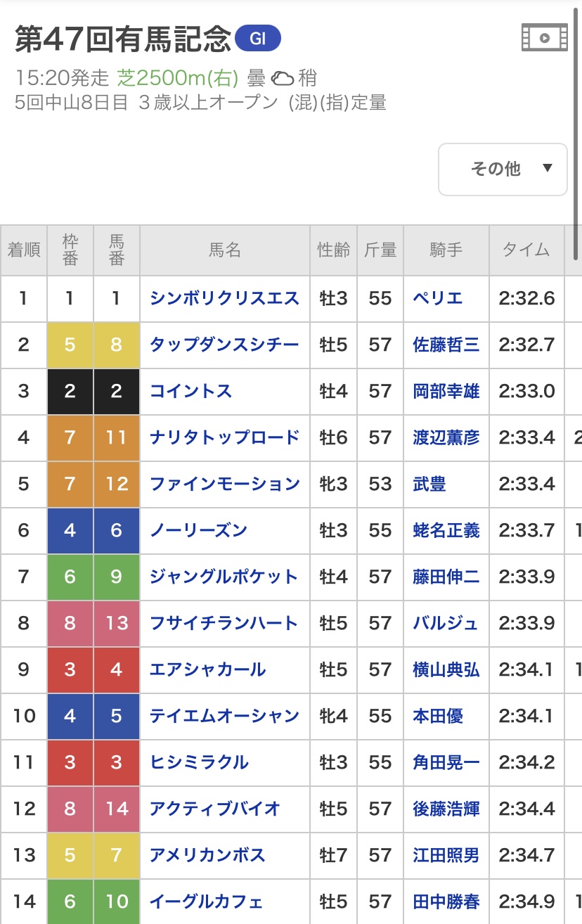The image size is (582, 924).
Task: Open horse イーグルカフェ page
Action: pyautogui.click(x=207, y=901)
